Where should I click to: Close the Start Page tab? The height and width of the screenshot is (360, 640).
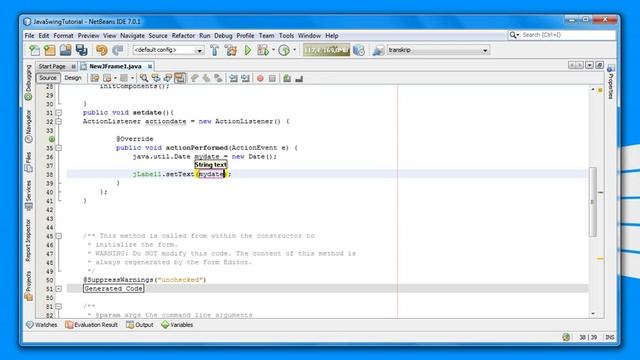point(73,67)
